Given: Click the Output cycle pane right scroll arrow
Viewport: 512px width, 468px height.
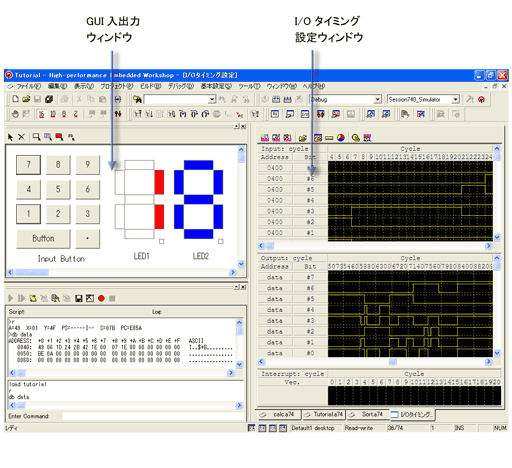Looking at the screenshot, I should click(489, 362).
